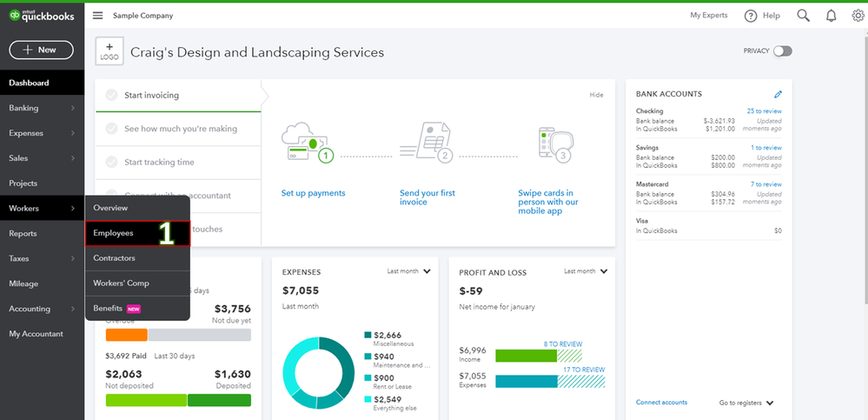
Task: Open the Go to registers dropdown
Action: 746,403
